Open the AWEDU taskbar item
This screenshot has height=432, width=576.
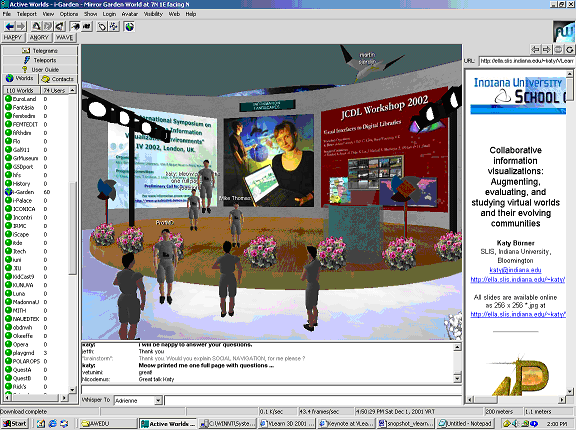109,424
